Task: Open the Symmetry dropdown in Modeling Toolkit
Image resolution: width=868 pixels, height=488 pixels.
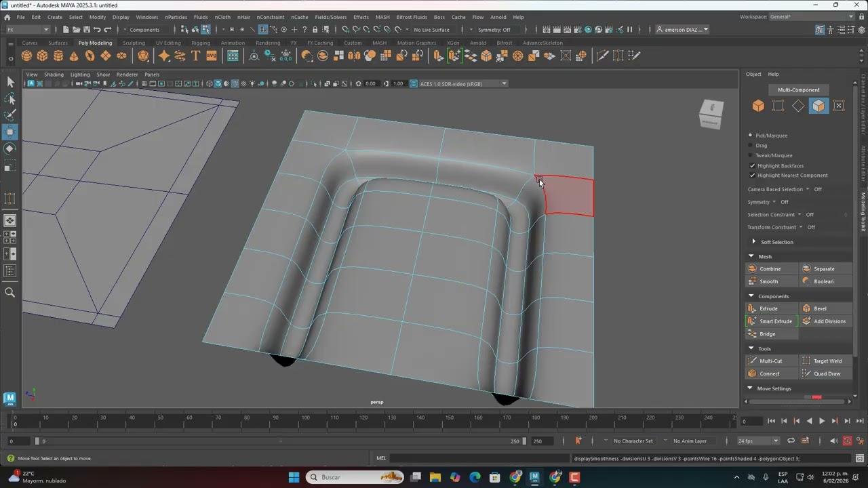Action: (774, 202)
